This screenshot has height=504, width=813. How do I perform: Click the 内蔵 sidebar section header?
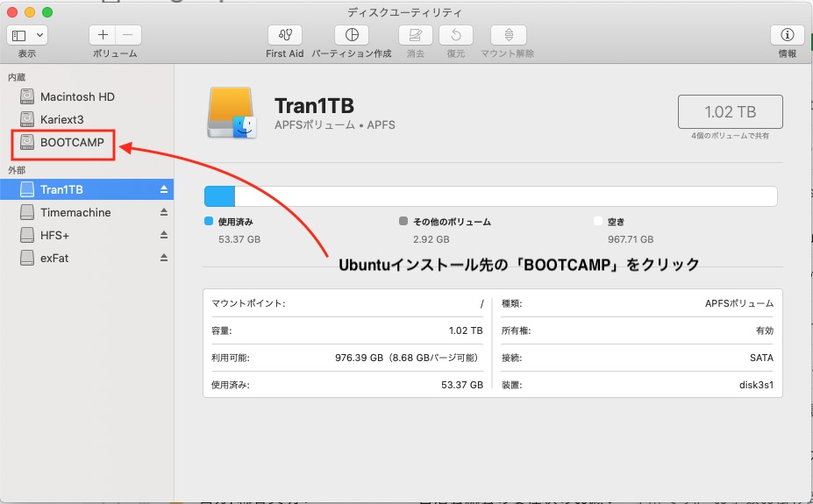click(17, 77)
